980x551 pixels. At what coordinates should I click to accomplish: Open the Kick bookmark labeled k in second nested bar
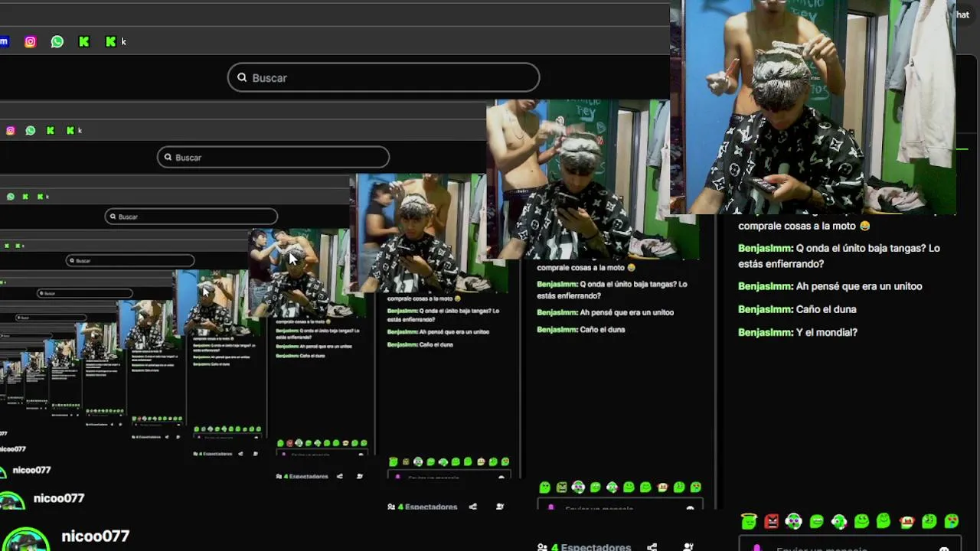(73, 131)
